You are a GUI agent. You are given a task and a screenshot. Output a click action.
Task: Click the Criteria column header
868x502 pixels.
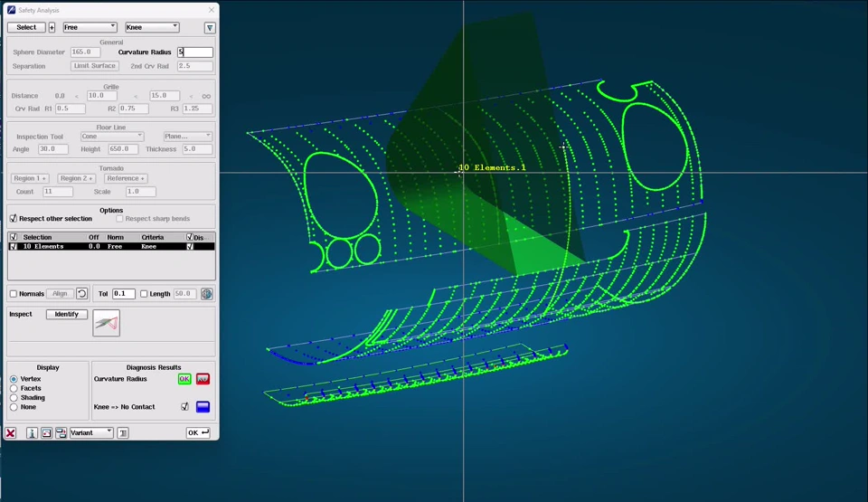pos(152,237)
